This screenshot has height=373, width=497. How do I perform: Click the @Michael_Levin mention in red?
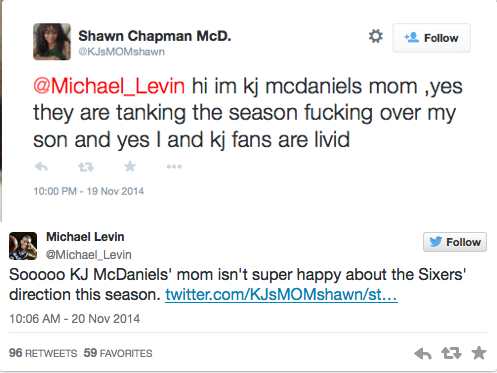[109, 86]
